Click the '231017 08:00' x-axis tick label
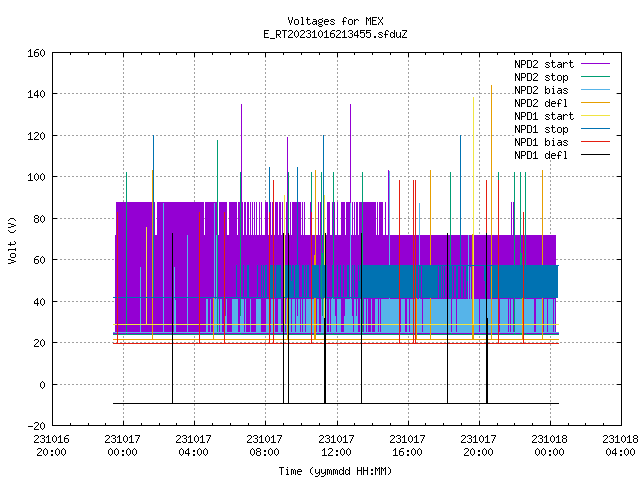Image resolution: width=640 pixels, height=480 pixels. 264,446
